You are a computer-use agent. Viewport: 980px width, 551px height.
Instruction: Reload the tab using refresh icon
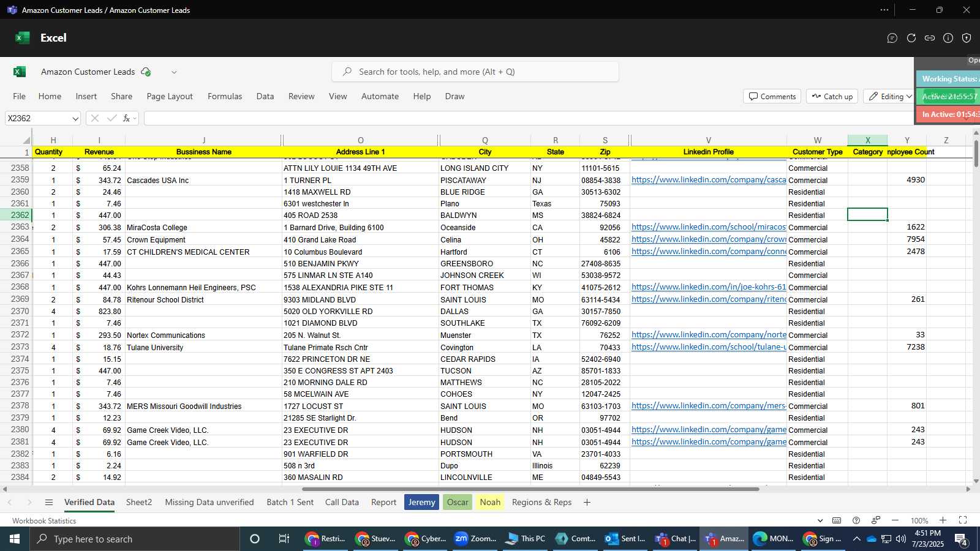911,38
